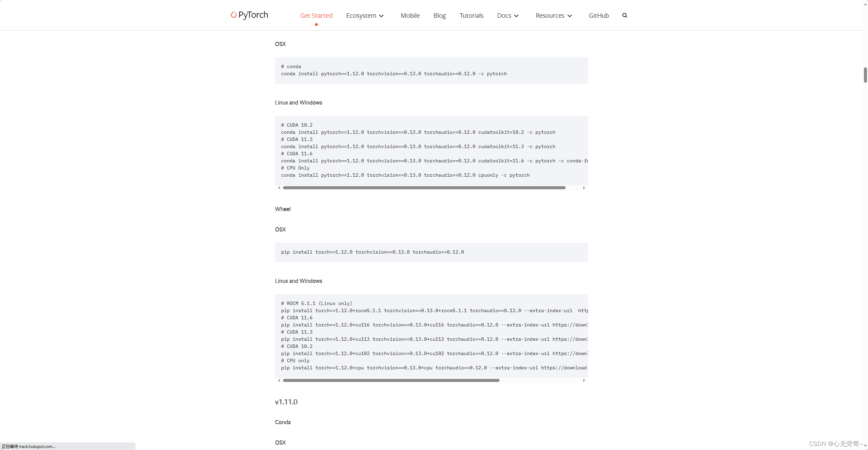The height and width of the screenshot is (450, 868).
Task: Click the page scrollbar down arrow
Action: point(865,446)
